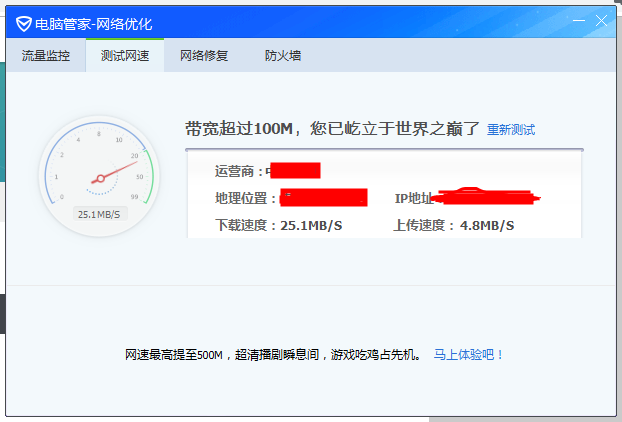
Task: Click the 电脑管家 shield logo icon
Action: tap(24, 24)
